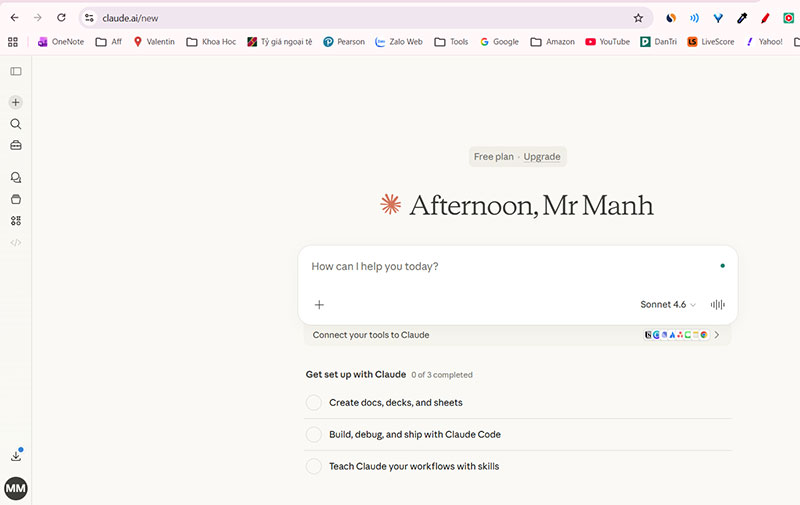
Task: Click the How can I help you today field
Action: click(500, 267)
